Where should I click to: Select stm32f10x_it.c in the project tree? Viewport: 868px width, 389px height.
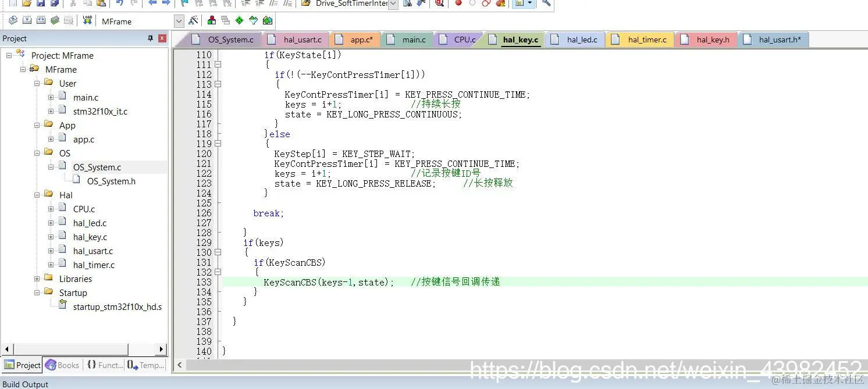pyautogui.click(x=100, y=111)
